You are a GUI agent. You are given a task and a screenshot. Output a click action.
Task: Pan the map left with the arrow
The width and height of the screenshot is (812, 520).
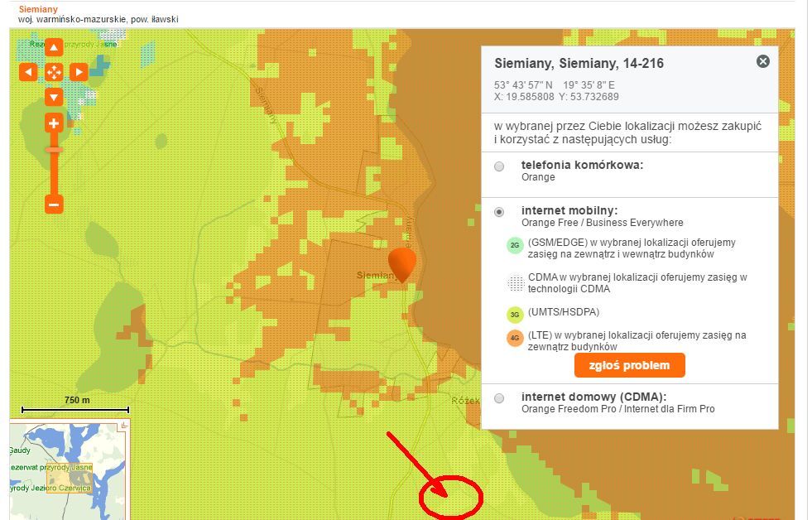coord(28,73)
